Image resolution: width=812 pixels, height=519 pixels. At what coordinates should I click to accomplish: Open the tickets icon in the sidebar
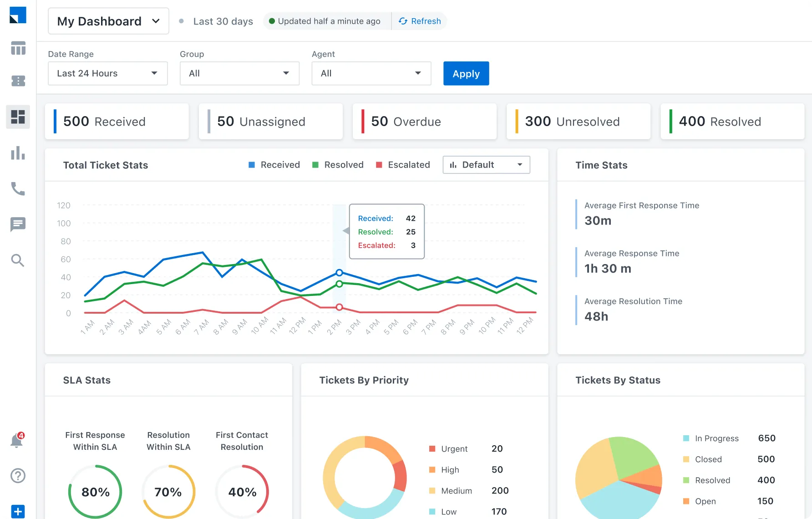[x=18, y=81]
